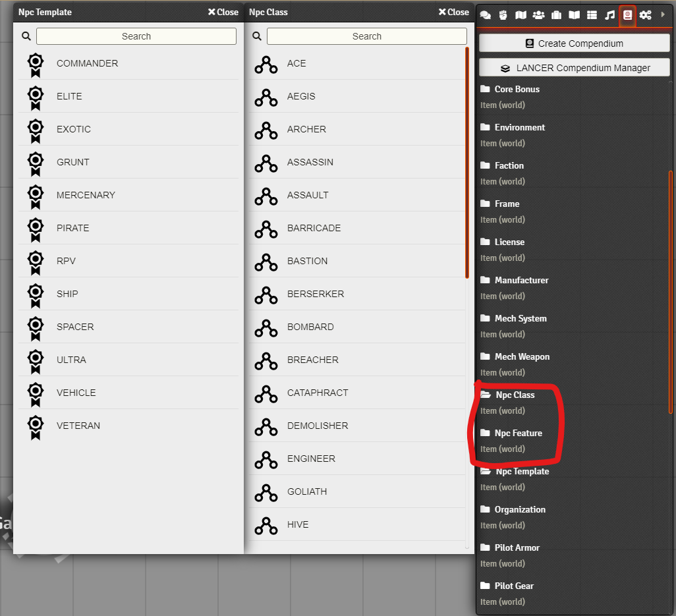Click the GRUNT template badge icon

pos(36,164)
